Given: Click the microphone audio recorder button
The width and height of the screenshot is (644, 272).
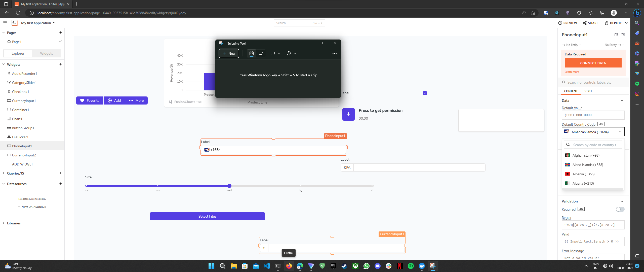Looking at the screenshot, I should coord(348,114).
